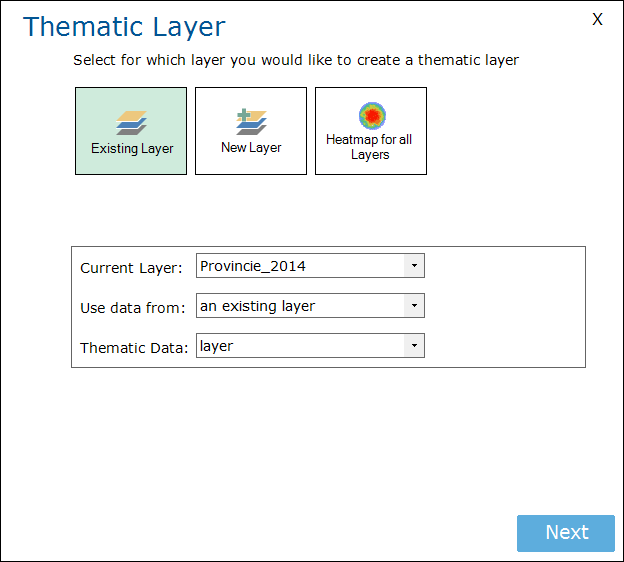Image resolution: width=624 pixels, height=562 pixels.
Task: Open the Thematic Data dropdown arrow
Action: pos(414,345)
